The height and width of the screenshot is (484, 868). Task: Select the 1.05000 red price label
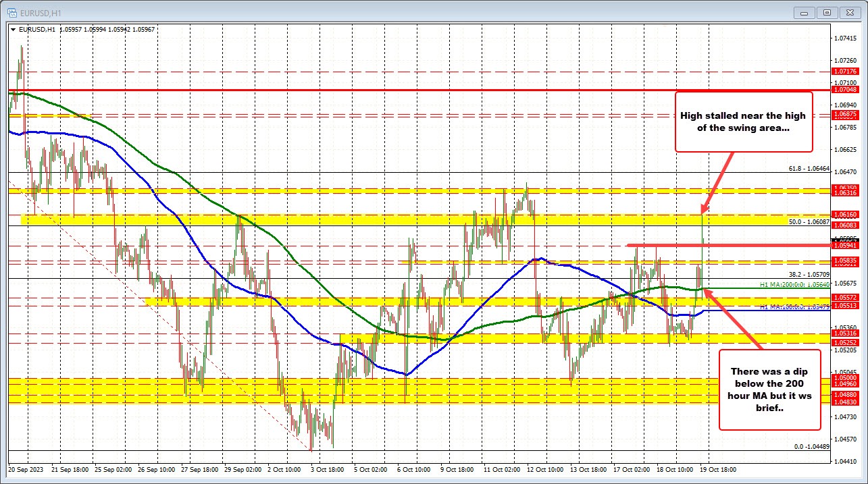(846, 379)
